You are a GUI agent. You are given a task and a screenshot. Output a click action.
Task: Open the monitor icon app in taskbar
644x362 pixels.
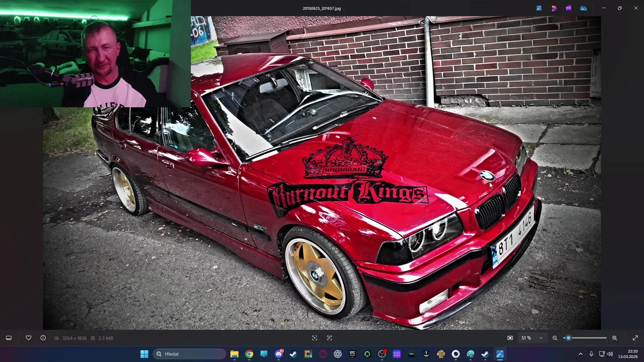pos(264,354)
